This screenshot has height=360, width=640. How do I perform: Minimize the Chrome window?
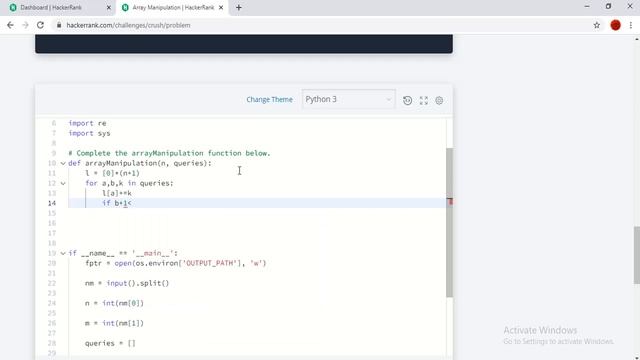[587, 7]
